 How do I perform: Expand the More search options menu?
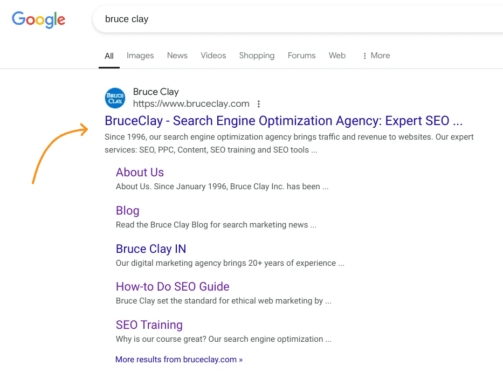[x=376, y=55]
